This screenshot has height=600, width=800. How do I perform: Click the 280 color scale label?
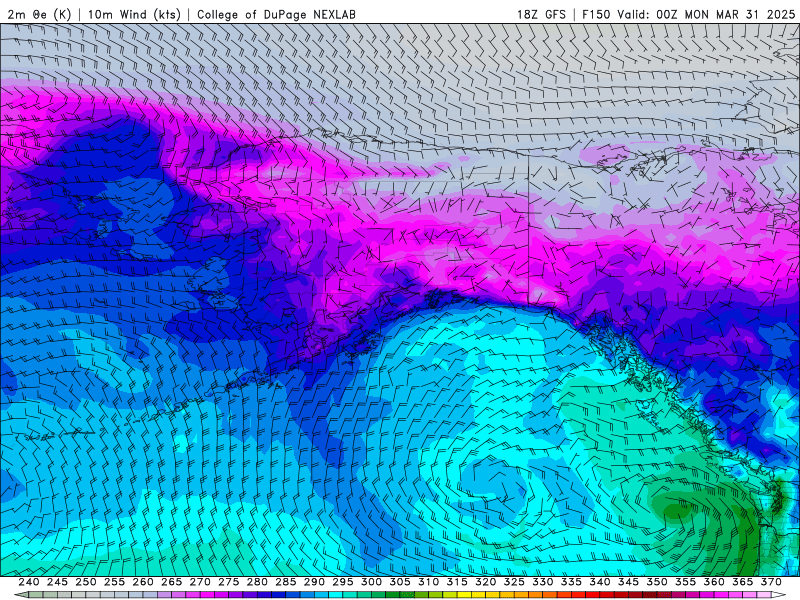tap(258, 582)
